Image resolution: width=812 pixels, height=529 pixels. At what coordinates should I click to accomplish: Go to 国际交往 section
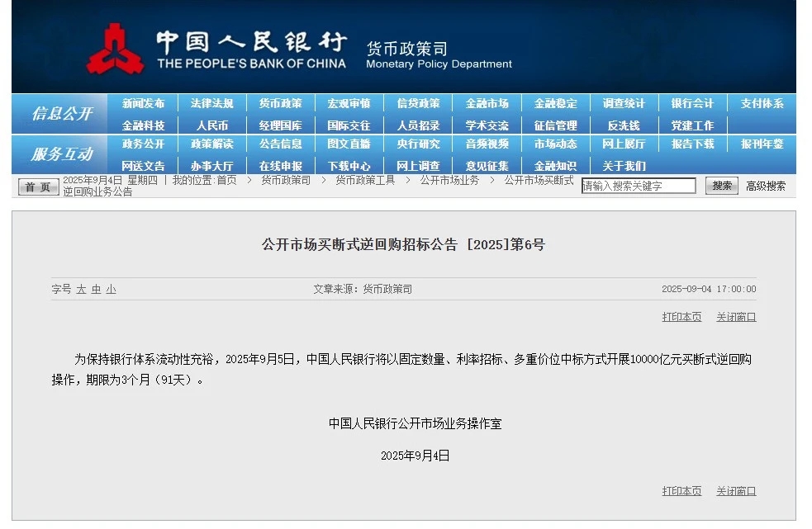click(x=349, y=125)
